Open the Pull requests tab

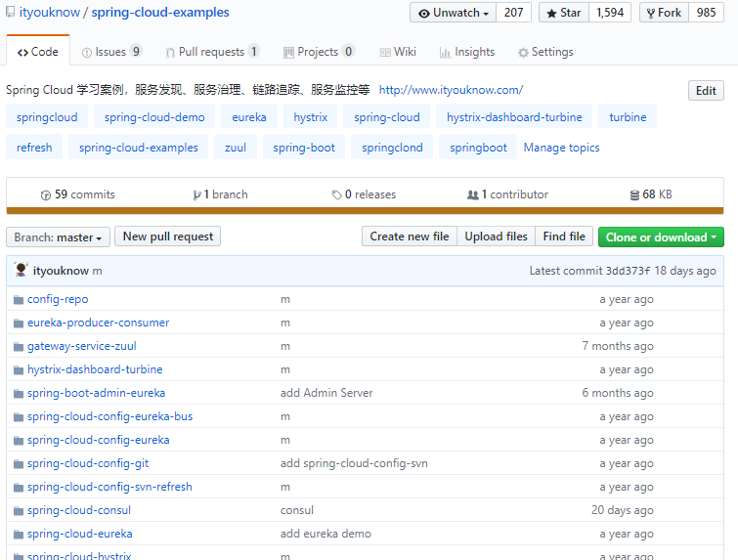point(212,52)
